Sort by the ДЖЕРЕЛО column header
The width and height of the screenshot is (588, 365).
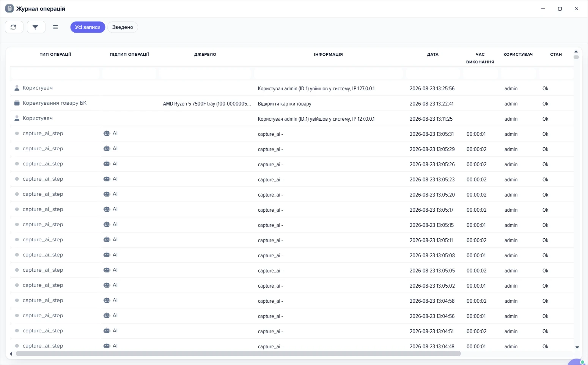pyautogui.click(x=205, y=54)
